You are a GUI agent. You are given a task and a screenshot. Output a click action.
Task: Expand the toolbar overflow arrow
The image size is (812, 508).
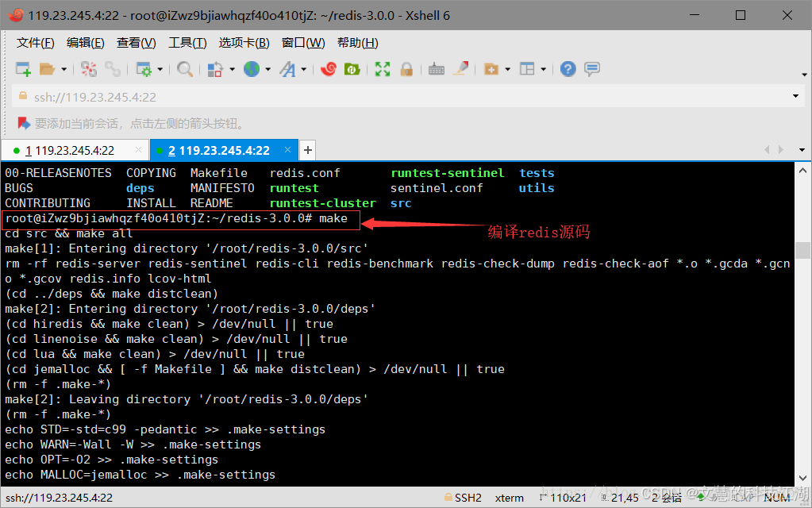point(804,75)
